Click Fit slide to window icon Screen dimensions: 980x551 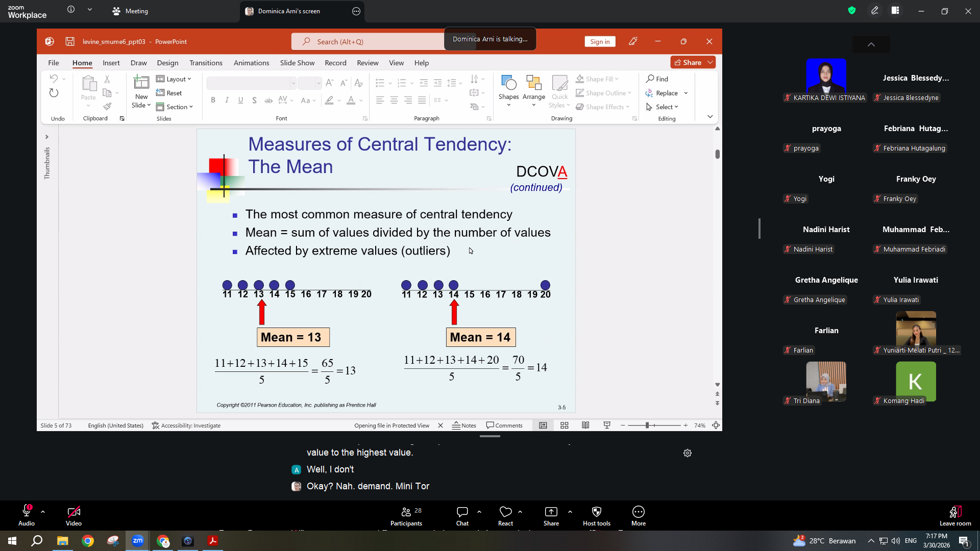[x=716, y=425]
